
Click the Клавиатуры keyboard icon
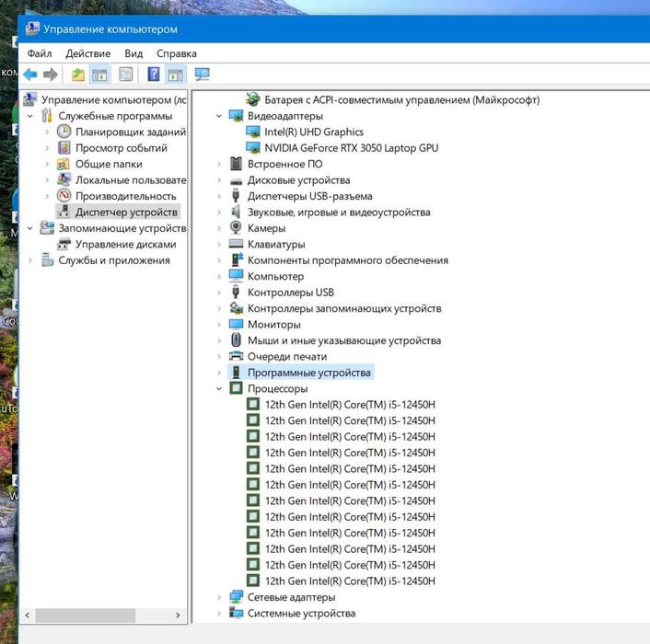click(236, 244)
